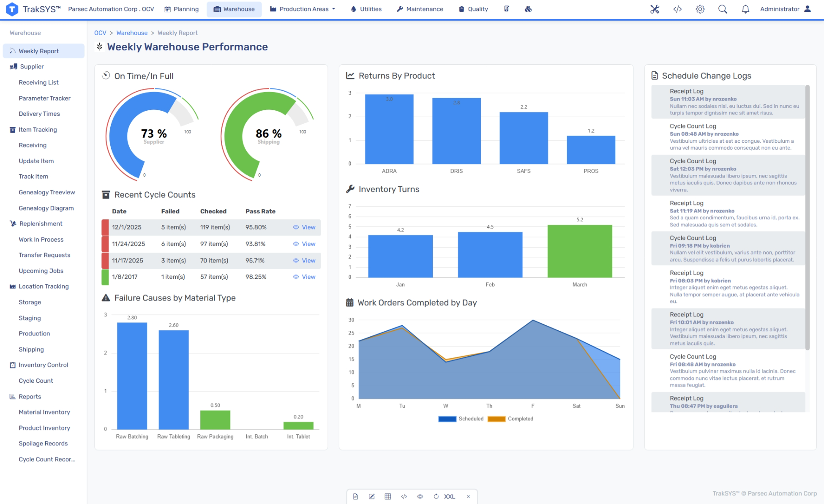Image resolution: width=824 pixels, height=504 pixels.
Task: Click the cubes icon in top navigation
Action: click(528, 9)
